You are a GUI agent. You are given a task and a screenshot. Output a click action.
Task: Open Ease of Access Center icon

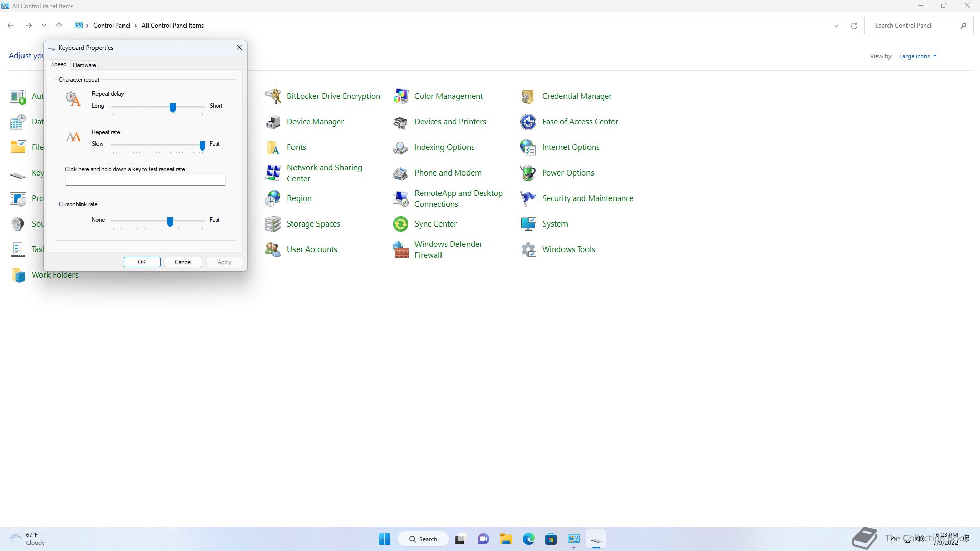[528, 122]
